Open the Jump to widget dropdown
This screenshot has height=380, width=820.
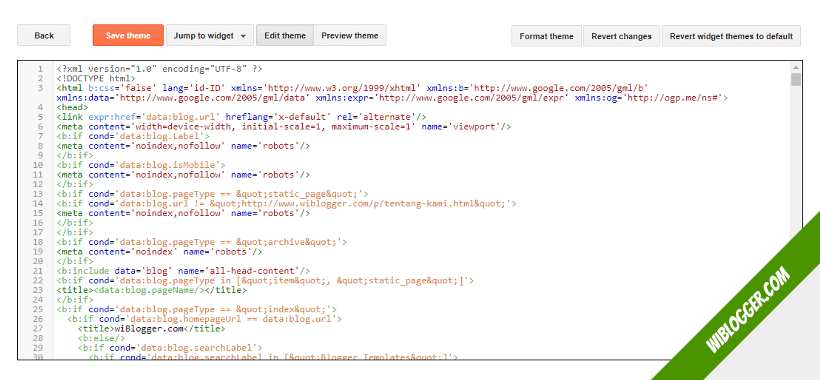[210, 36]
